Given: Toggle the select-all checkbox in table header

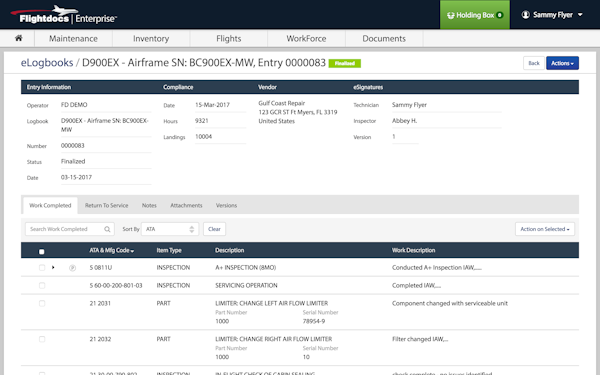Looking at the screenshot, I should click(x=42, y=251).
